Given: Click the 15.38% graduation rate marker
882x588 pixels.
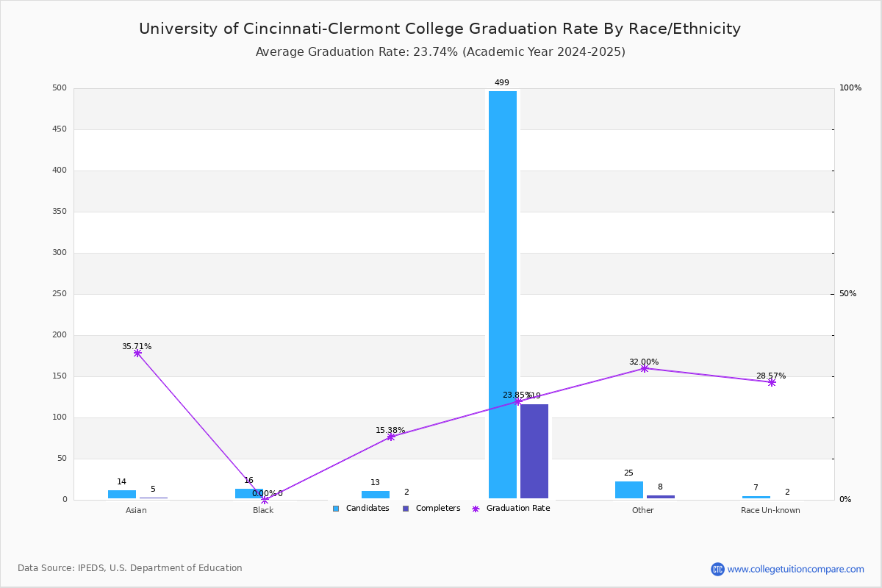Looking at the screenshot, I should (x=391, y=437).
